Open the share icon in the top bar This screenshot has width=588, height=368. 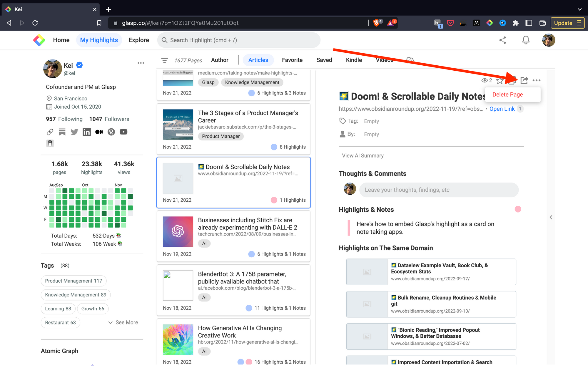[x=502, y=40]
